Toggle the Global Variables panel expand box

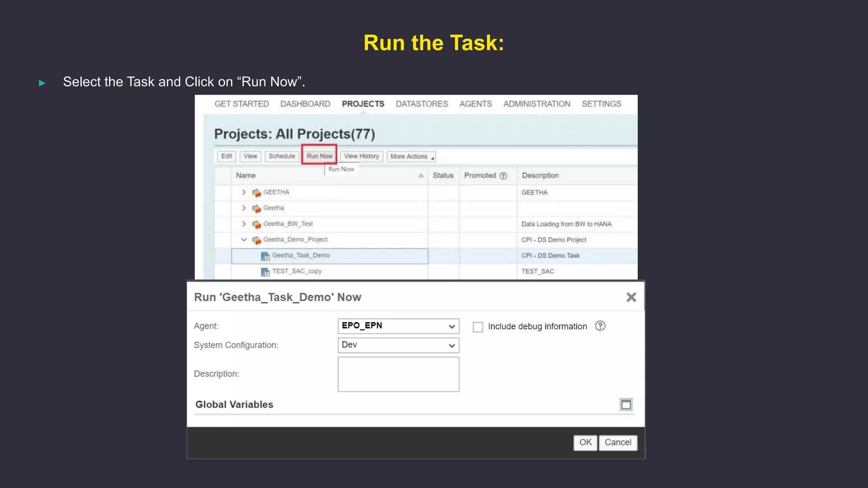[626, 404]
